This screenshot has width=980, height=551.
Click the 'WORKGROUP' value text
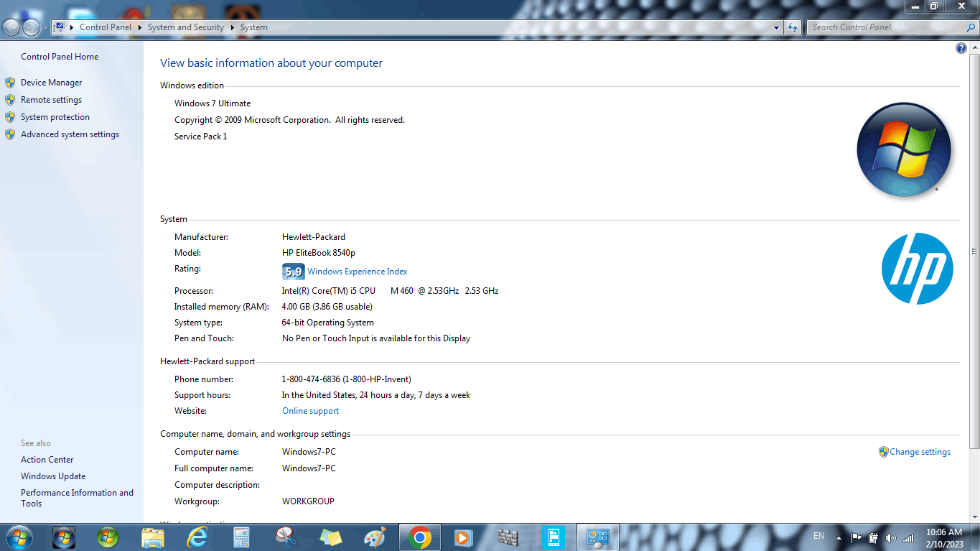[x=308, y=501]
